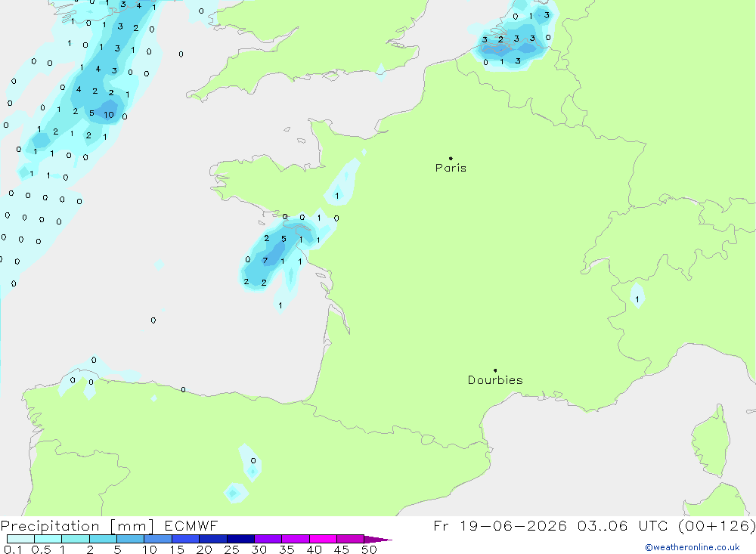This screenshot has width=756, height=554.
Task: Click the Paris city label
Action: coord(451,168)
